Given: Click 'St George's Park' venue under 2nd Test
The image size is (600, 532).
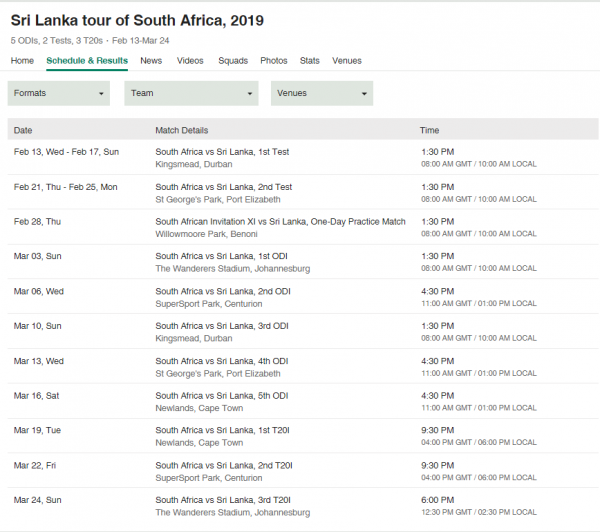Looking at the screenshot, I should click(x=218, y=199).
